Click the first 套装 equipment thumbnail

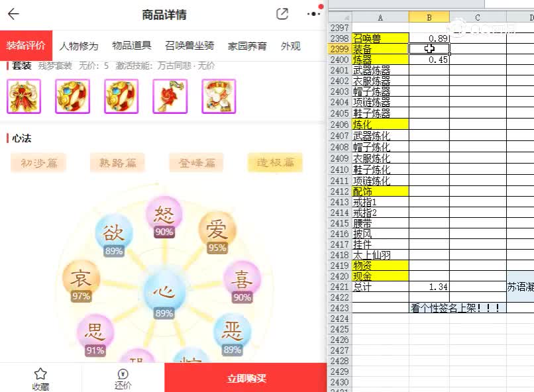pos(24,96)
